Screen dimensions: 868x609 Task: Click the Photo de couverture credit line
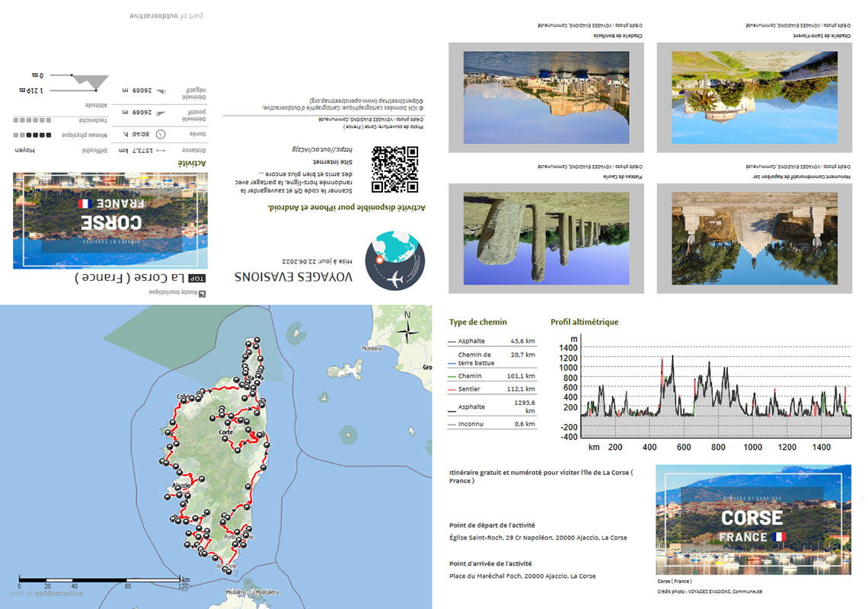(384, 127)
